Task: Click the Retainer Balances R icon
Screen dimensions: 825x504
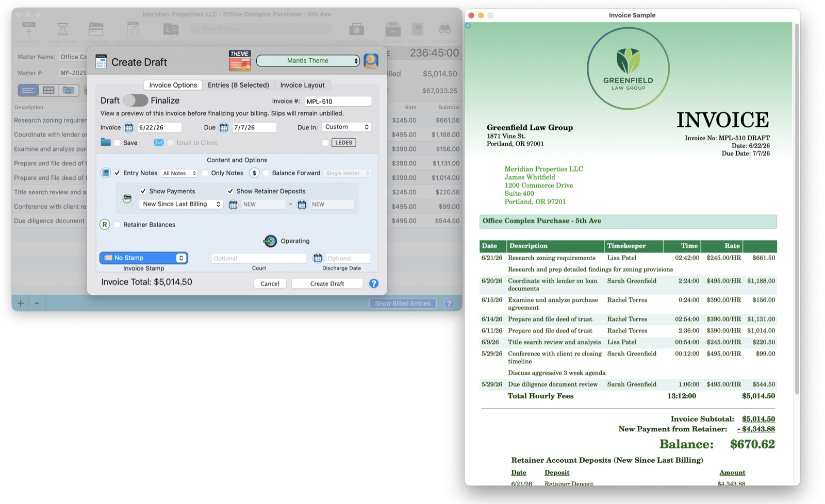Action: pyautogui.click(x=105, y=225)
